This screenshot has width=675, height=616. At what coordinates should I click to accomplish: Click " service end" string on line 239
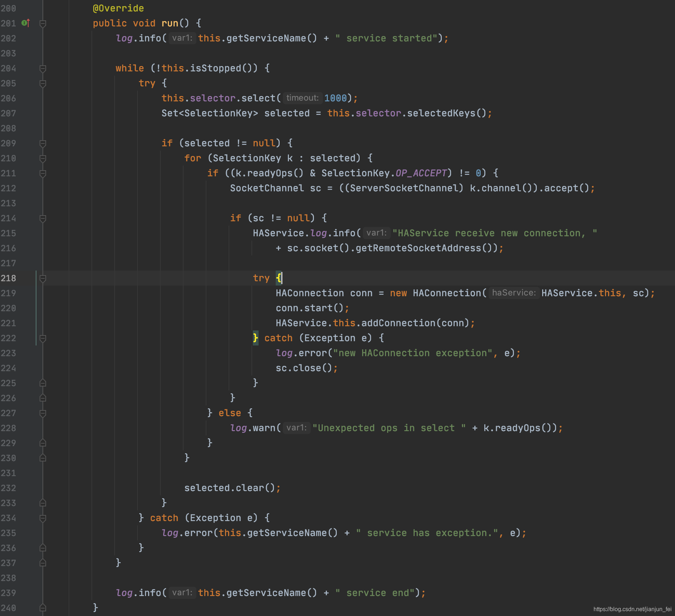375,593
